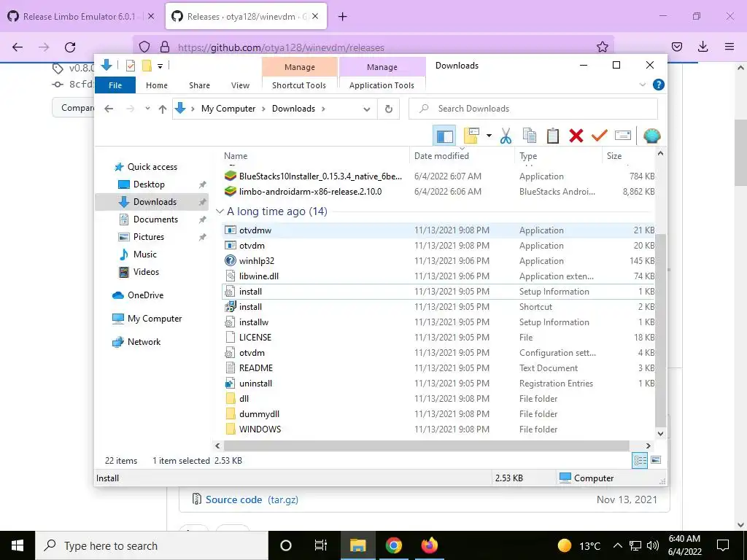Click the red X Delete toolbar icon
The width and height of the screenshot is (747, 560).
pyautogui.click(x=576, y=136)
